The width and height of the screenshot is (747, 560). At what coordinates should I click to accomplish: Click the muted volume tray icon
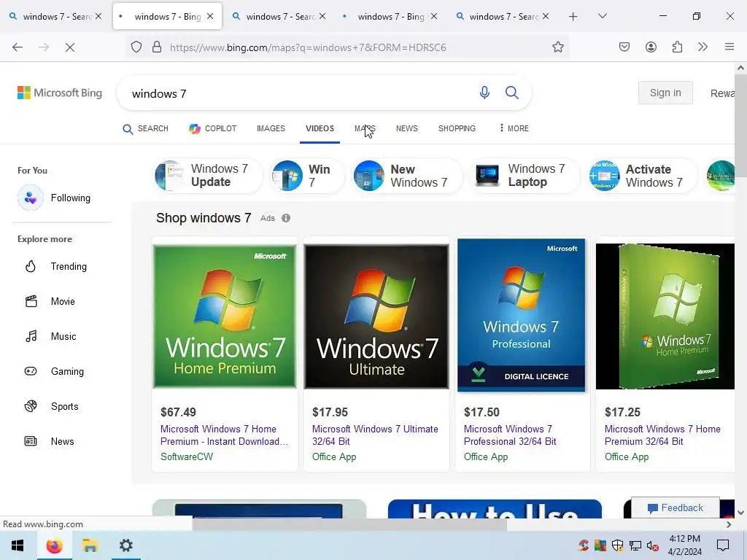coord(653,545)
